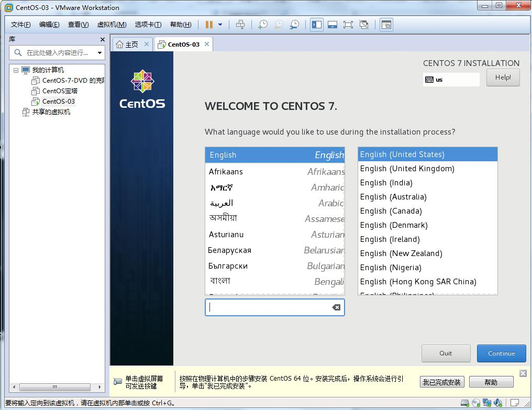532x410 pixels.
Task: Select CentOS-03 in the library tree
Action: 58,102
